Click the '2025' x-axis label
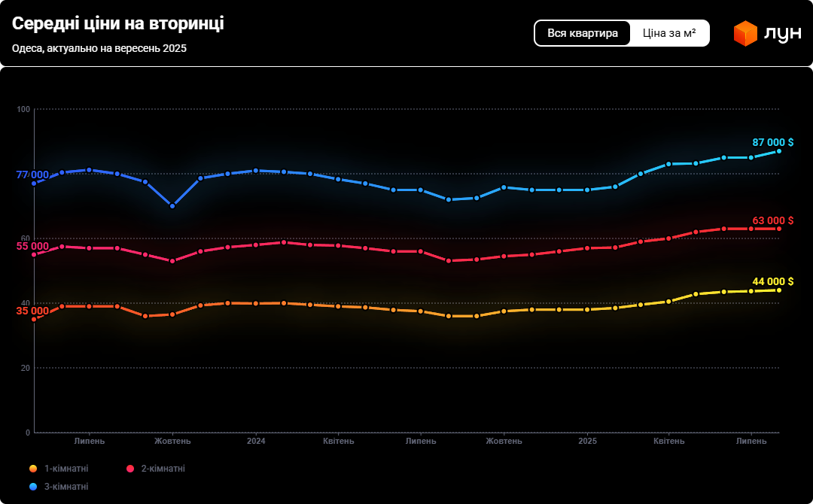Viewport: 813px width, 504px height. coord(587,441)
